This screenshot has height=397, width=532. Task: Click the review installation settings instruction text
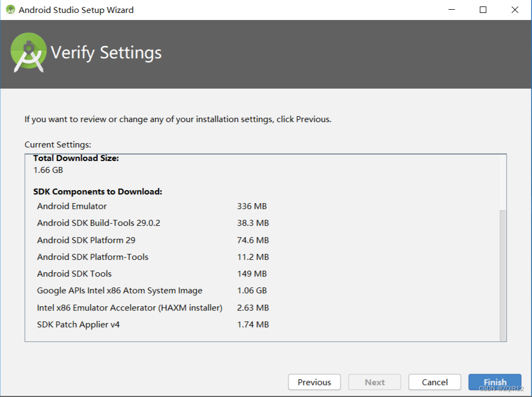[178, 119]
